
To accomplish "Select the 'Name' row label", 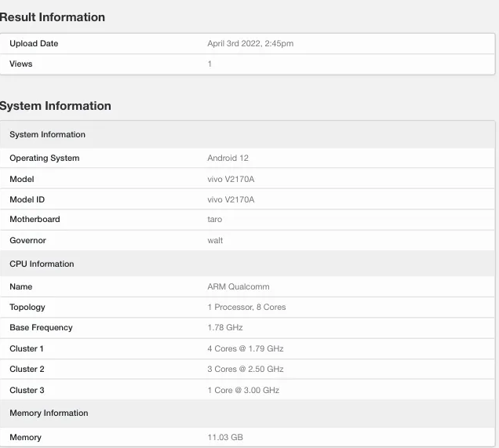I will pos(20,286).
